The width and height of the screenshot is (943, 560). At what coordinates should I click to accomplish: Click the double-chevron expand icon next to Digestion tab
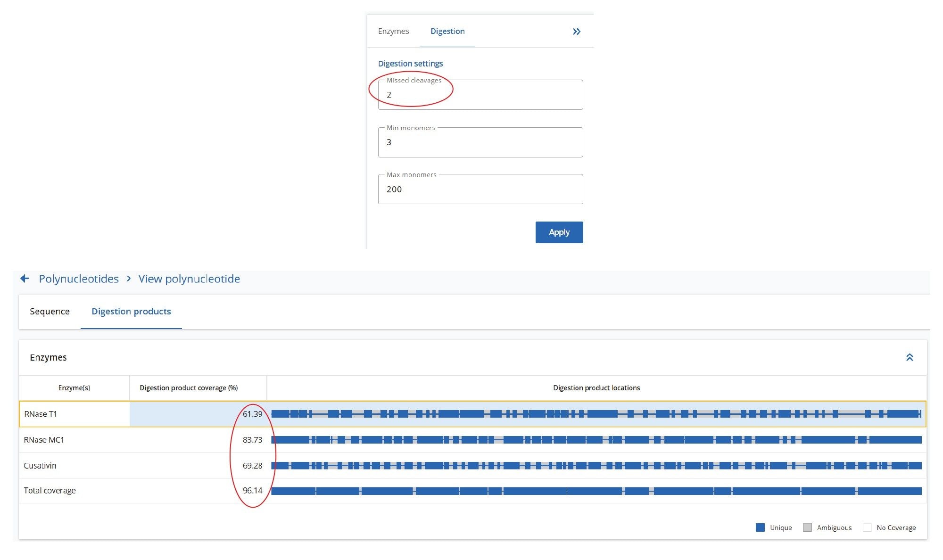point(576,31)
